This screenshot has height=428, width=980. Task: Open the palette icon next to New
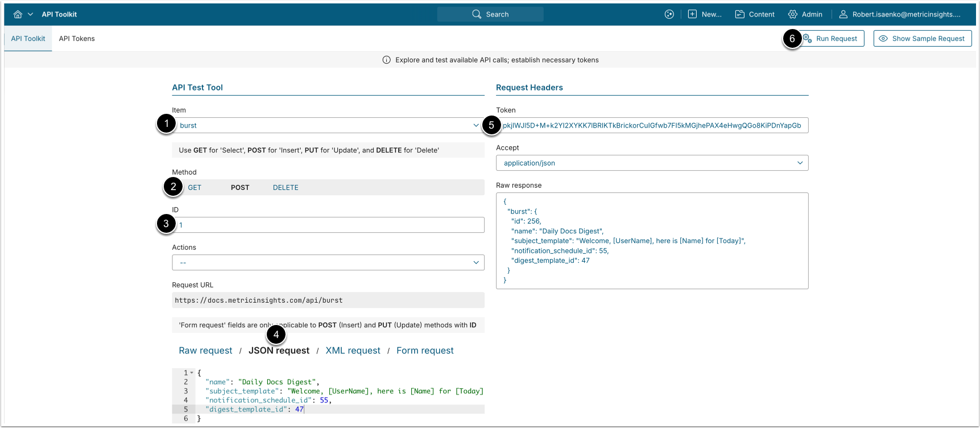[669, 14]
